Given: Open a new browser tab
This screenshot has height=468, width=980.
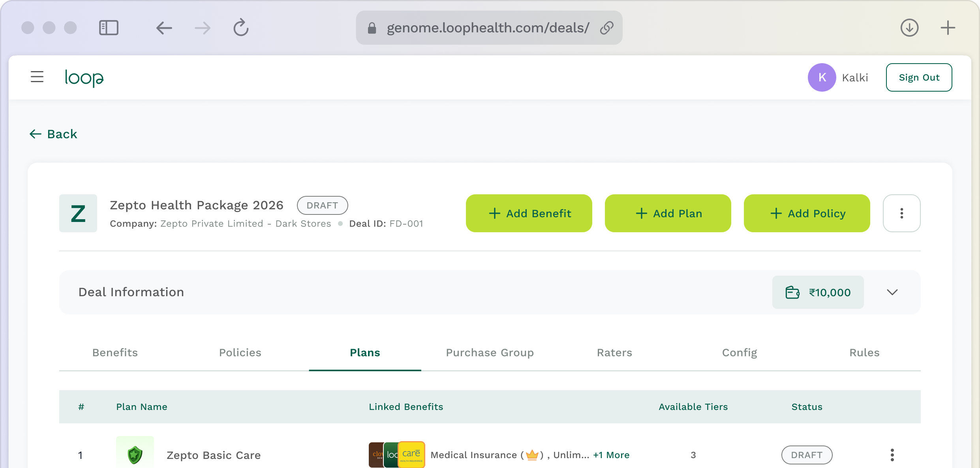Looking at the screenshot, I should click(948, 28).
